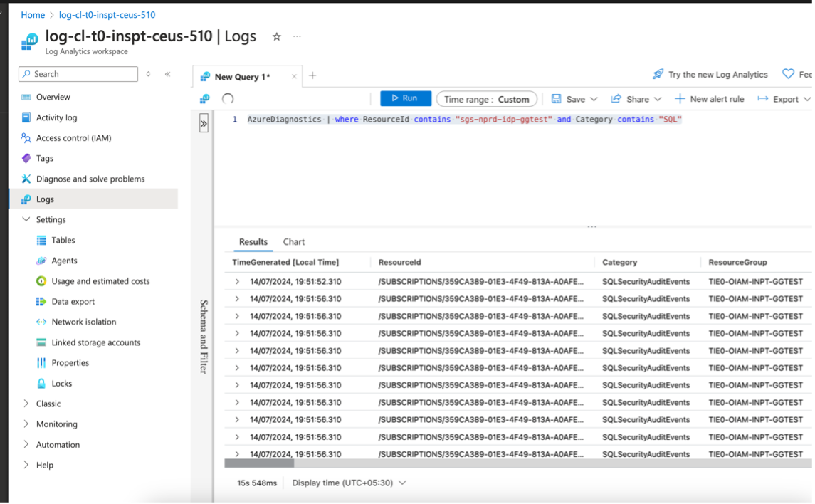Collapse the Settings section in sidebar
815x504 pixels.
[26, 220]
